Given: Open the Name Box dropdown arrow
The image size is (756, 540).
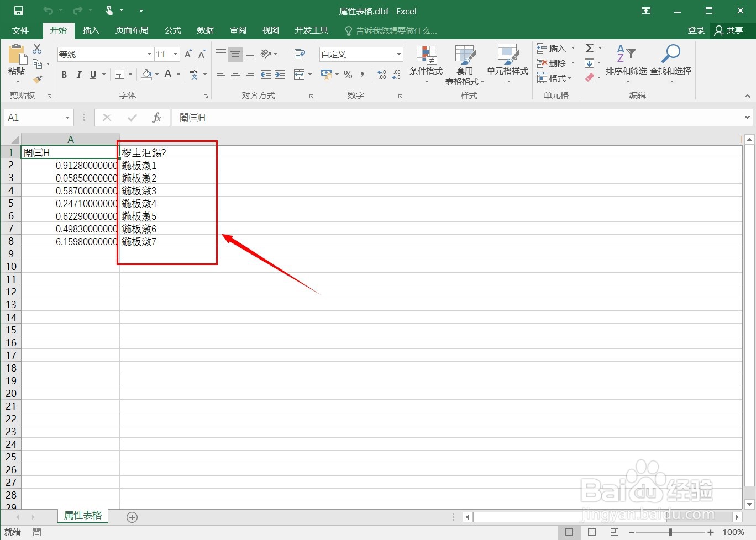Looking at the screenshot, I should tap(67, 118).
